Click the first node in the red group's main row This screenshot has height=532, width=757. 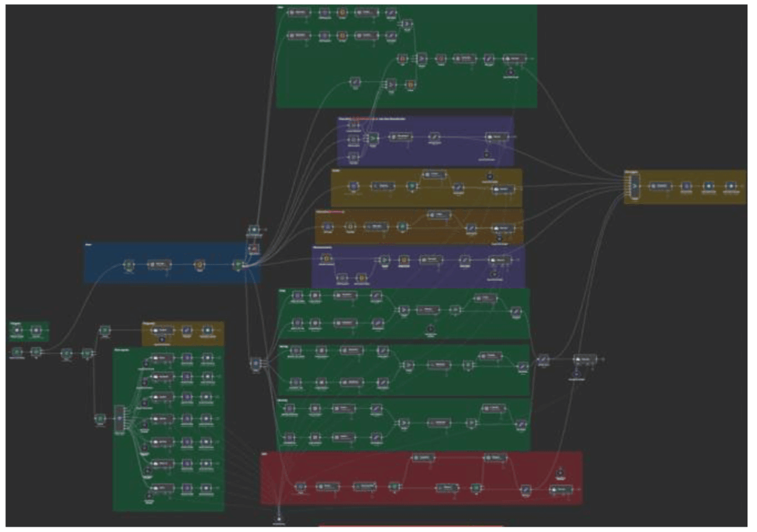pos(300,487)
